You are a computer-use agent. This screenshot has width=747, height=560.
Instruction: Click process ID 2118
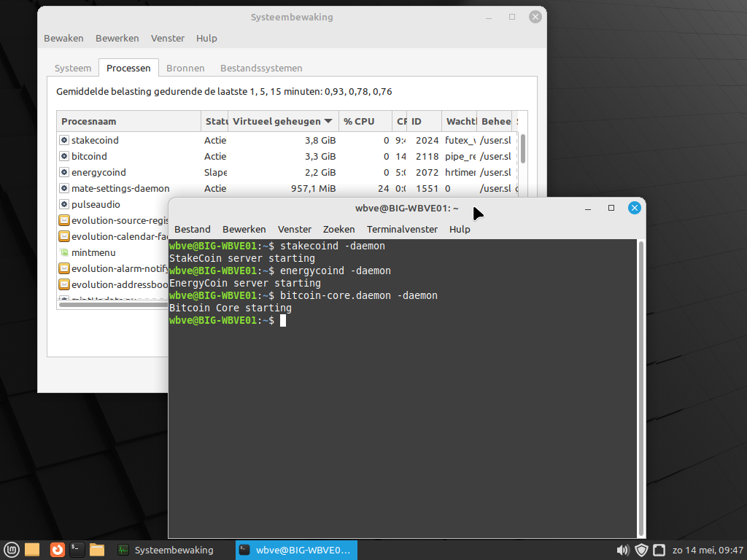[x=427, y=156]
